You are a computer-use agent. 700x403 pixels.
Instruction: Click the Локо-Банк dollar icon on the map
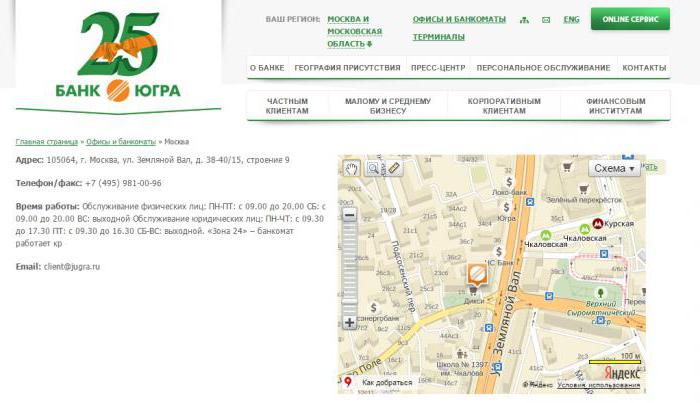509,182
